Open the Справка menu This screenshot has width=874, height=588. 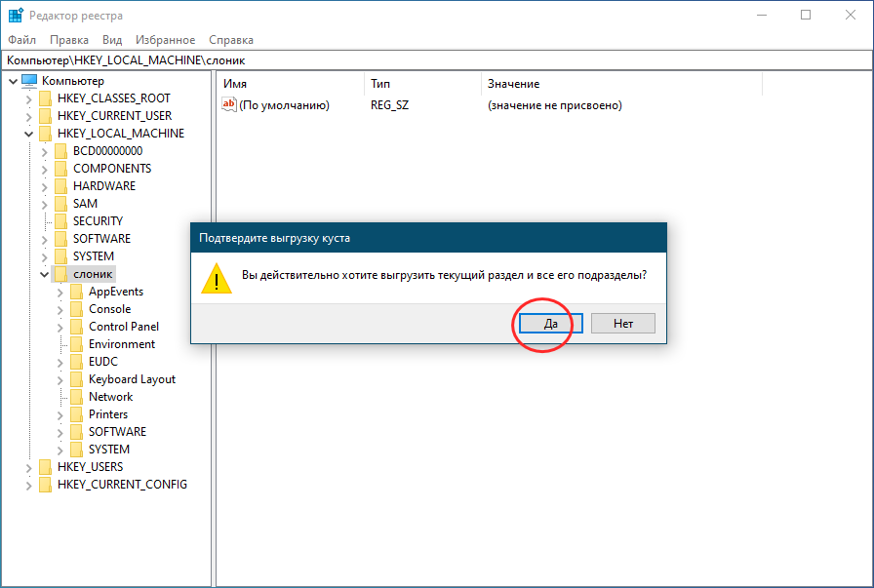231,40
